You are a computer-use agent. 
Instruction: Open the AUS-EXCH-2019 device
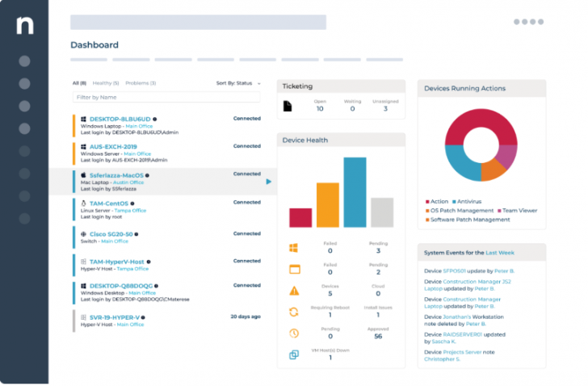[113, 147]
